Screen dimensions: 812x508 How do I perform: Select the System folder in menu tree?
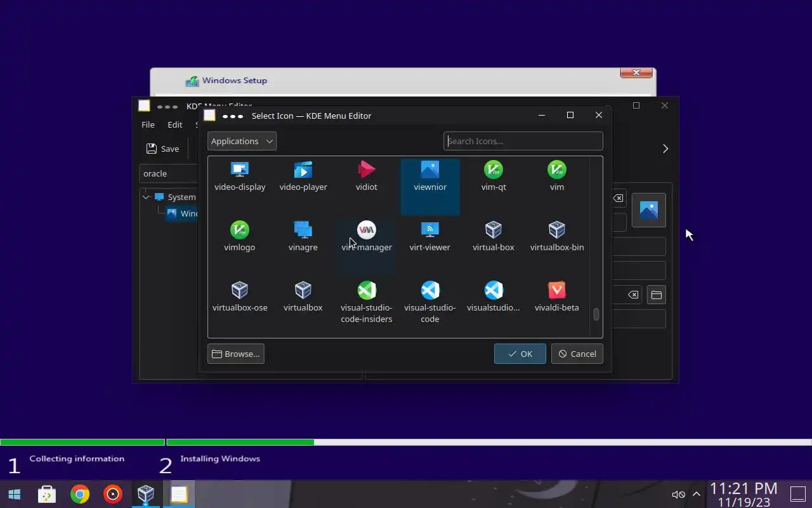[176, 197]
